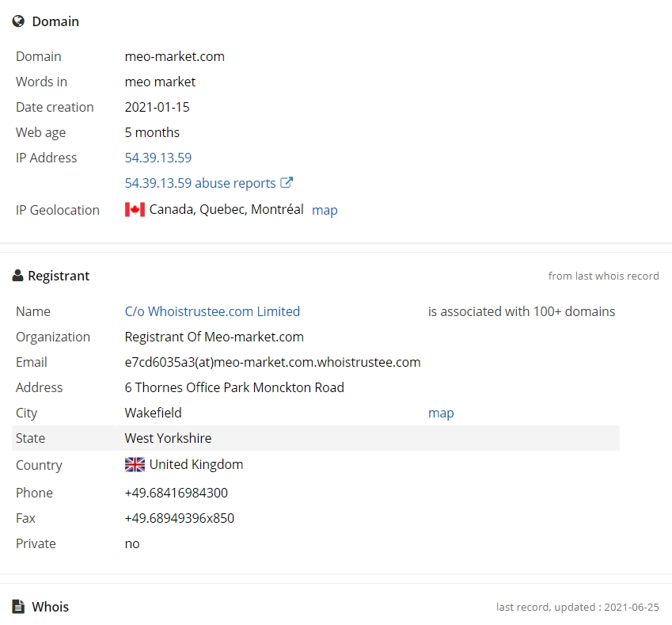
Task: Open the map link in the City row
Action: click(441, 413)
